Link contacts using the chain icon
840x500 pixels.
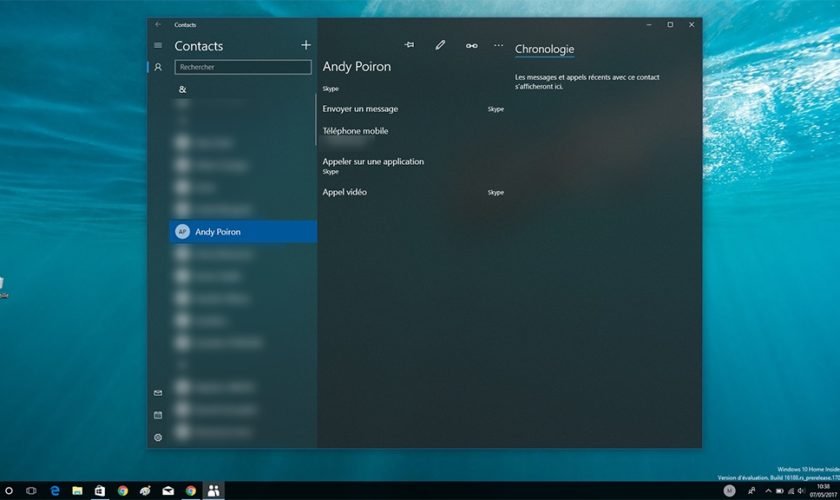pos(471,46)
